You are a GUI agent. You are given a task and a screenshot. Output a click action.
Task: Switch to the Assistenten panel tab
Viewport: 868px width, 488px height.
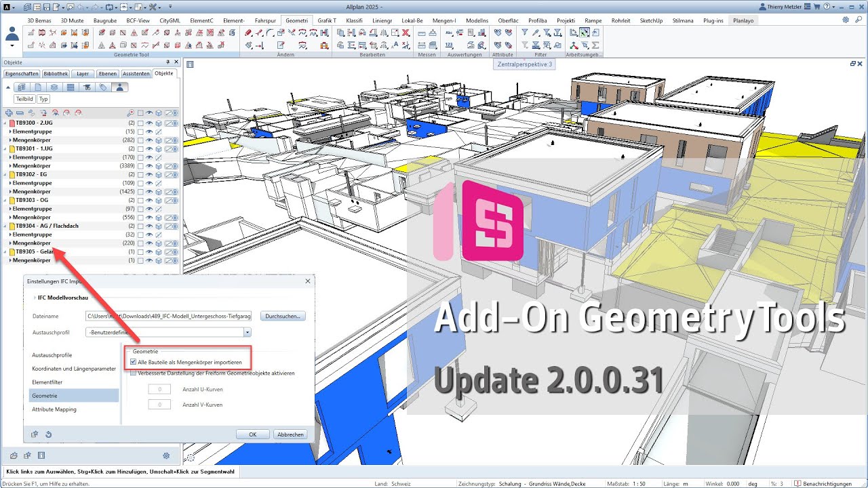click(137, 73)
